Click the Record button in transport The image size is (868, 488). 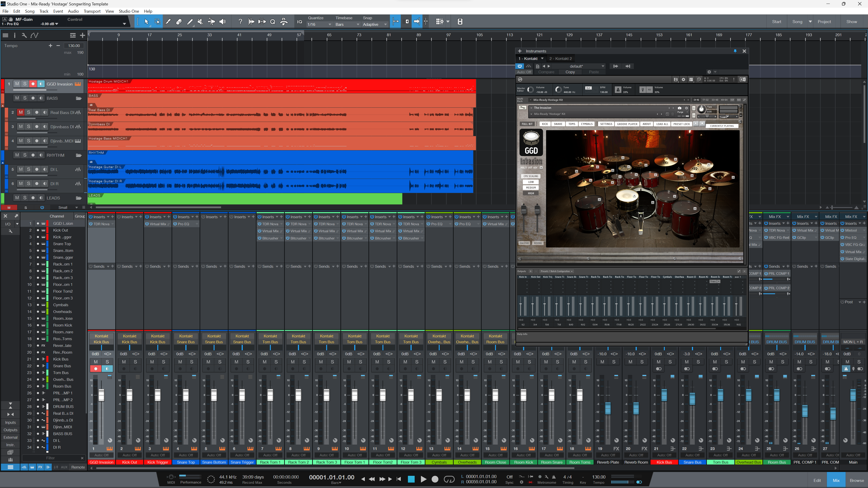(x=435, y=479)
